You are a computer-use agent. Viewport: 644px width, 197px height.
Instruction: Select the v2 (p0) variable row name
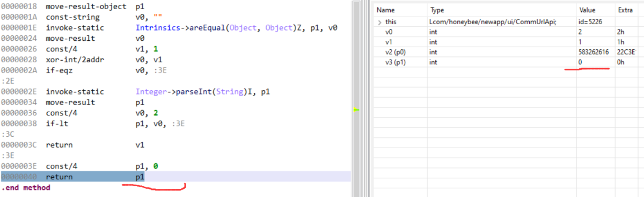click(x=396, y=53)
